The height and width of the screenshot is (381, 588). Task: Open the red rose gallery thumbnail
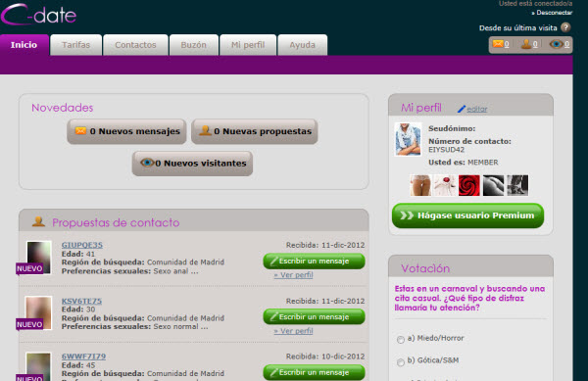pos(468,185)
